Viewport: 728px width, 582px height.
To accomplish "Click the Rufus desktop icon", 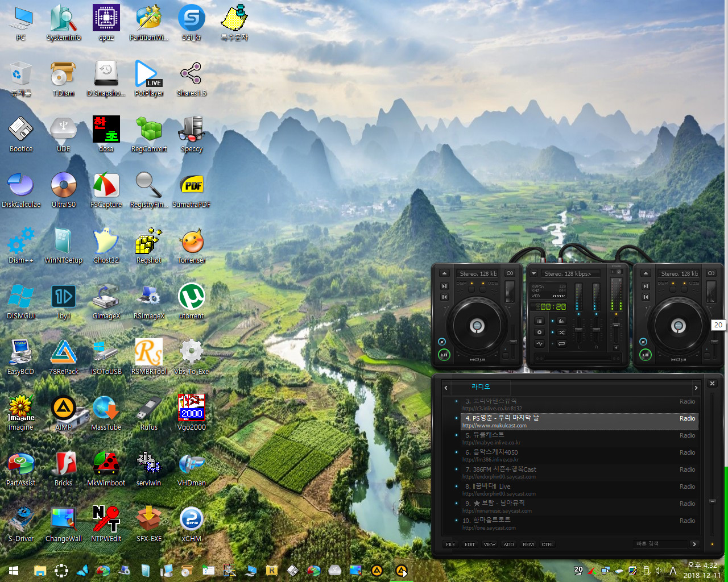I will (148, 413).
